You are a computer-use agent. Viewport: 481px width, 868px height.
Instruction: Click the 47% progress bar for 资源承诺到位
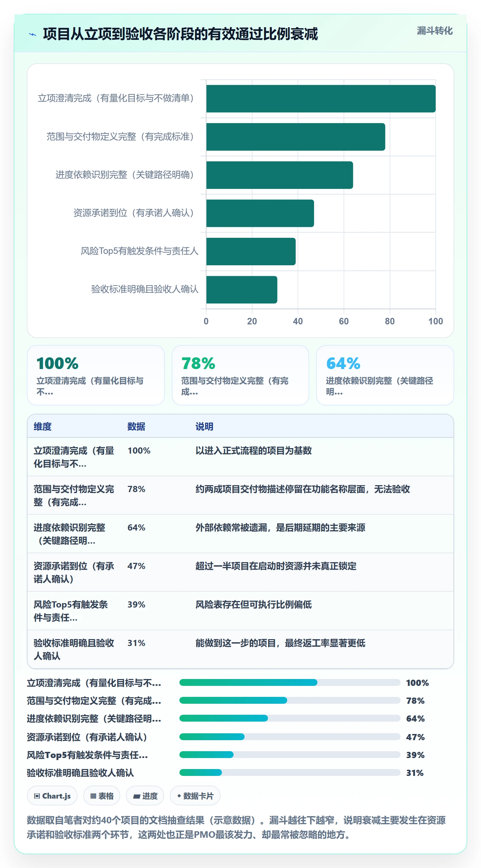coord(290,737)
